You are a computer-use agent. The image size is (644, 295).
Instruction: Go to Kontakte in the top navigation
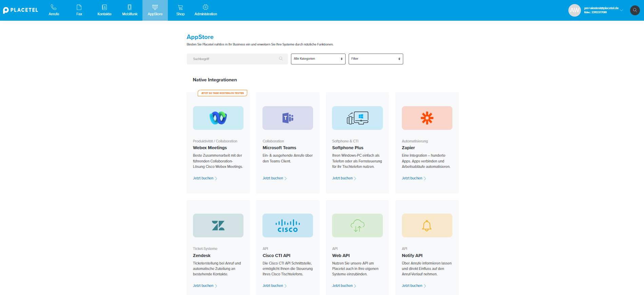104,10
